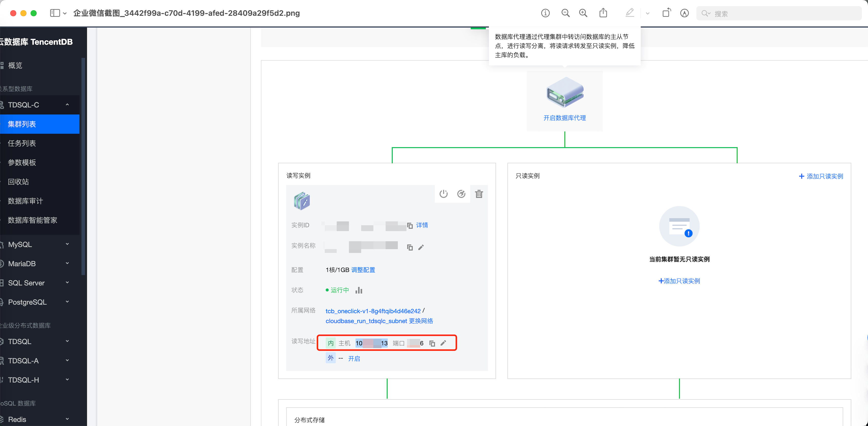Click the 当前集群暂无只读实例 message
The height and width of the screenshot is (426, 868).
tap(679, 259)
